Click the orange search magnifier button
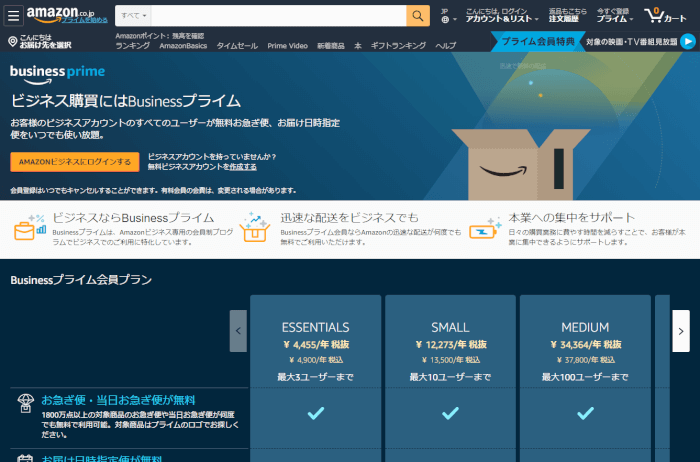Screen dimensions: 700x462 pyautogui.click(x=418, y=15)
